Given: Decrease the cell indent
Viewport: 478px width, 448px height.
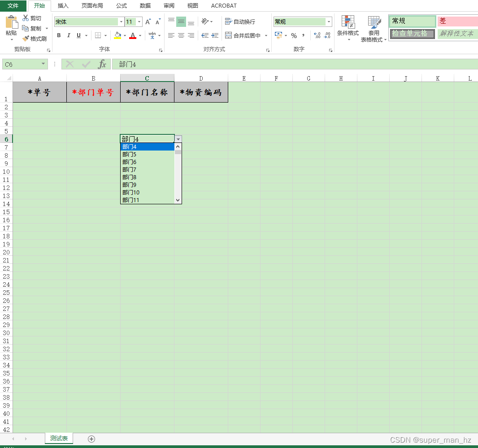Looking at the screenshot, I should pyautogui.click(x=205, y=35).
